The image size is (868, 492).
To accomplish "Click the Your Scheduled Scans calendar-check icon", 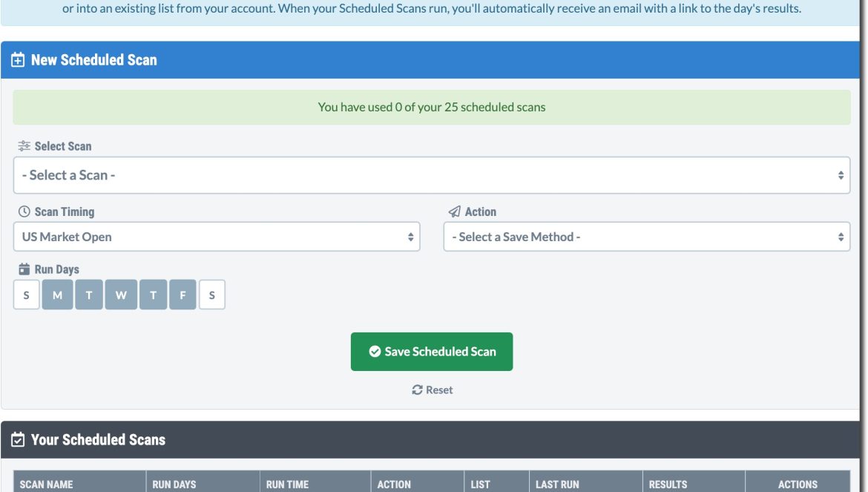I will click(18, 439).
